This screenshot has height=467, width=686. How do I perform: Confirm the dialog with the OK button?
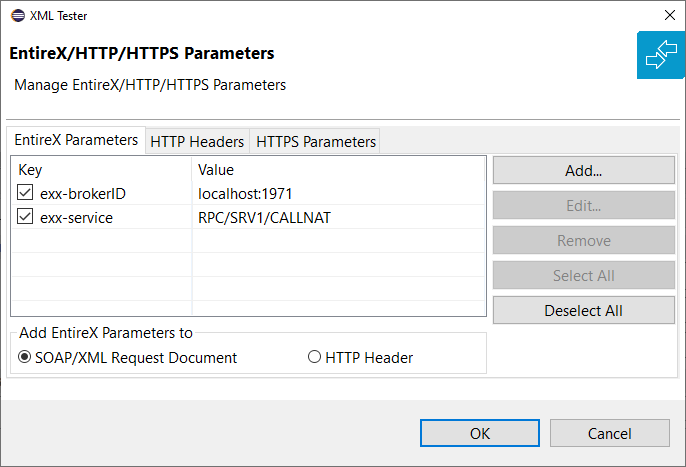click(x=480, y=433)
